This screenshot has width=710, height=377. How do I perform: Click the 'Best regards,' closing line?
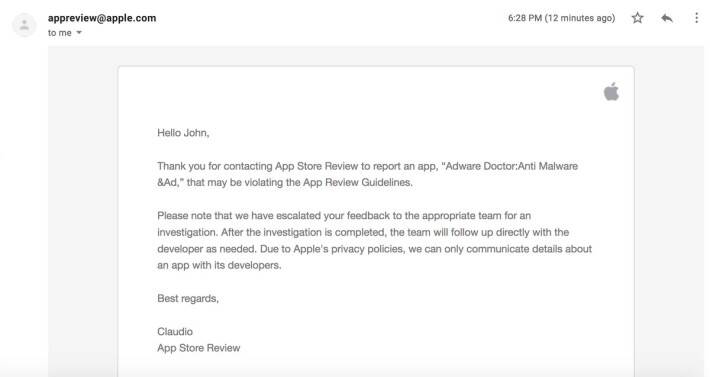pos(188,299)
